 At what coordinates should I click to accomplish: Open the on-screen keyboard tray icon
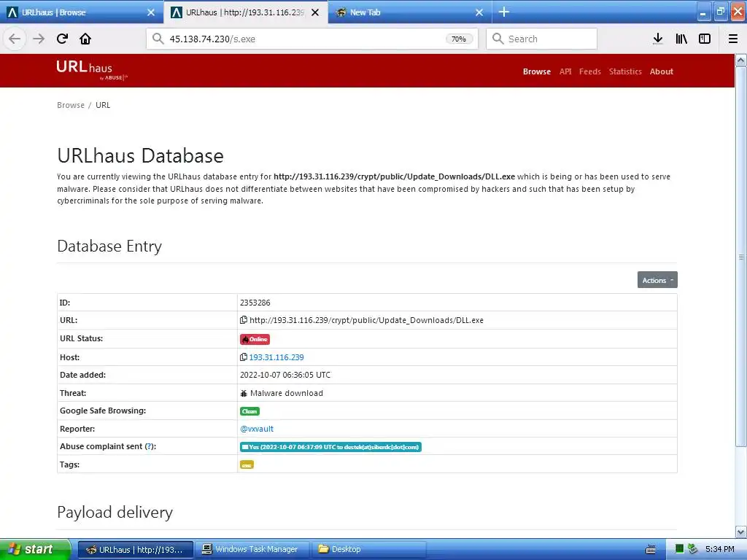point(650,550)
